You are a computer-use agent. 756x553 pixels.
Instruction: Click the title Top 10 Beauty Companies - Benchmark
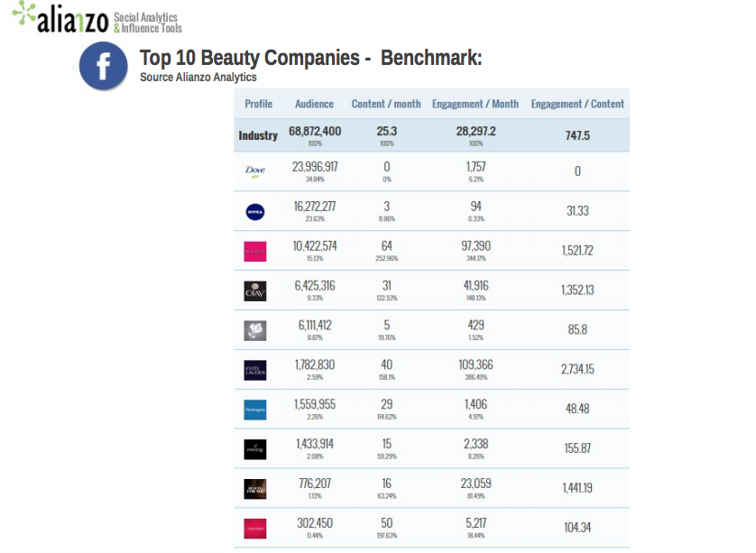311,58
